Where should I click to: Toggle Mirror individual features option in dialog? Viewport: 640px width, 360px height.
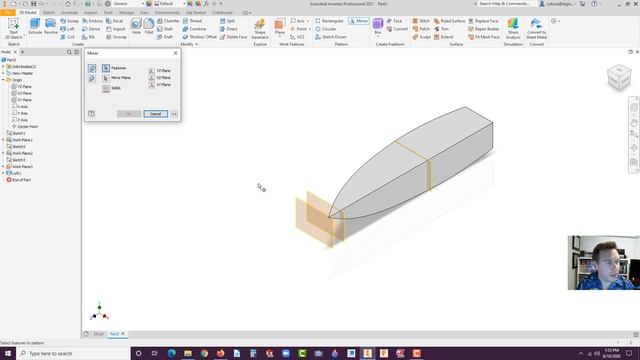point(92,68)
